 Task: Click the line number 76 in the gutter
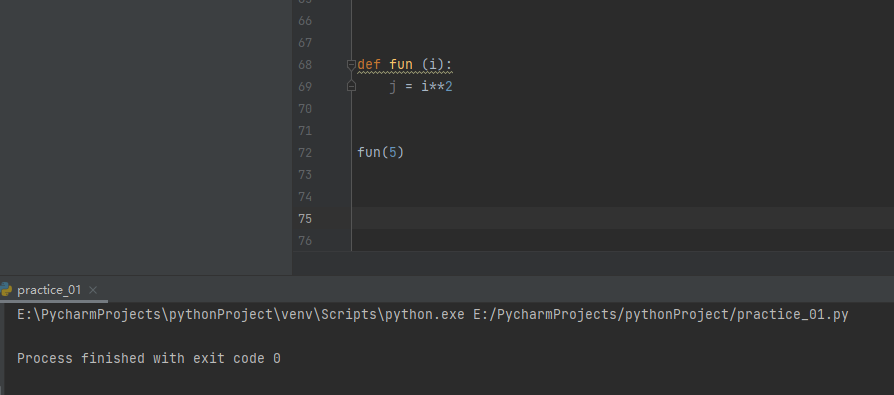coord(305,241)
